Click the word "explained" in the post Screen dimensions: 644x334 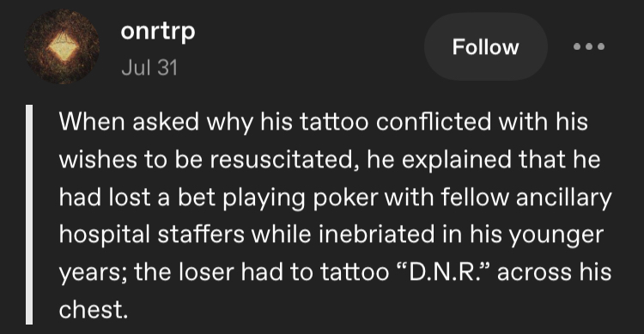click(456, 160)
